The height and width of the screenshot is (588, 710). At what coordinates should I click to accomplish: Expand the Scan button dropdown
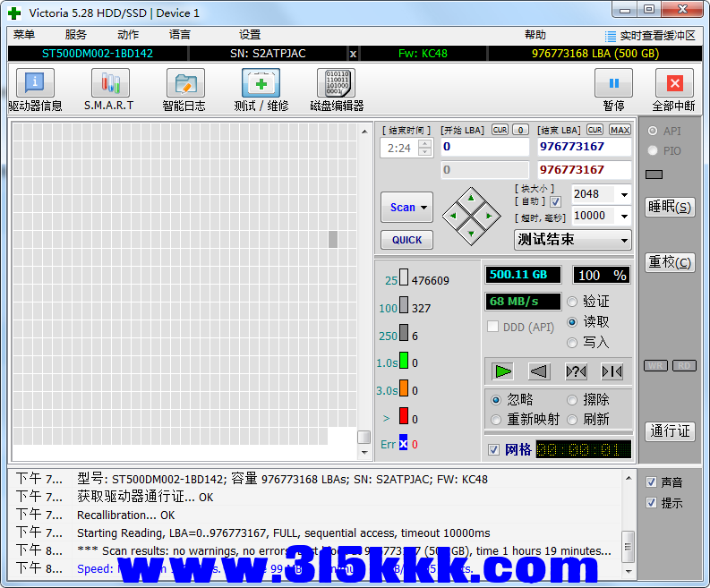point(424,208)
